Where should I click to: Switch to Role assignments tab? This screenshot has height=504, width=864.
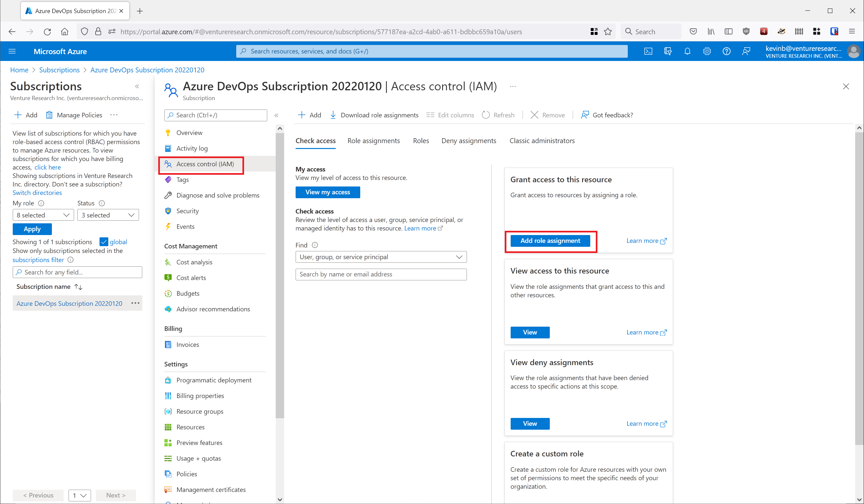point(373,141)
